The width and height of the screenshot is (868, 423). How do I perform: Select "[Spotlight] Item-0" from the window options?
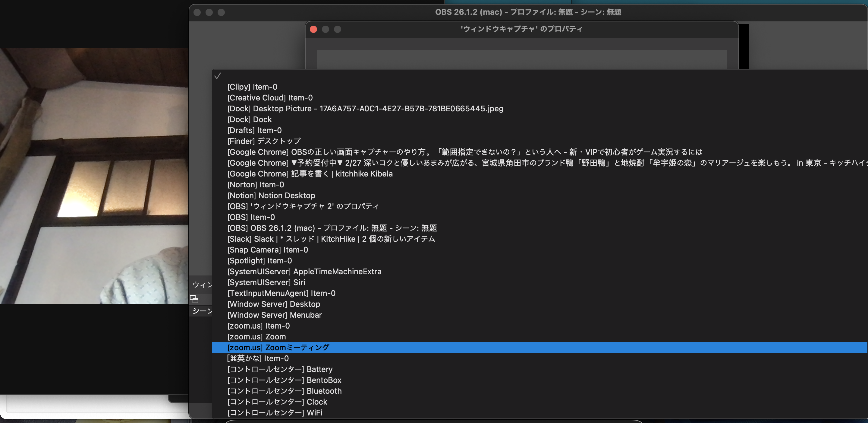[x=259, y=260]
